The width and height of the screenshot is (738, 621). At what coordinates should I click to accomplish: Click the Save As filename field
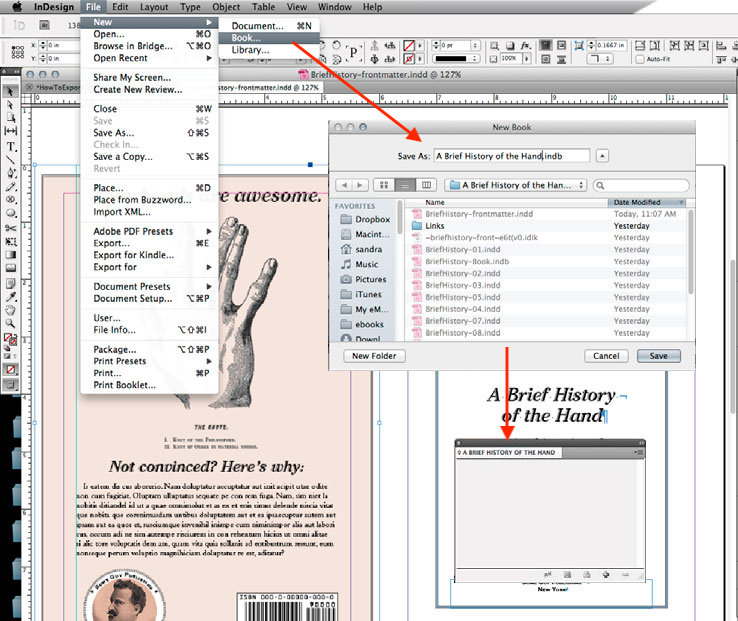coord(511,156)
